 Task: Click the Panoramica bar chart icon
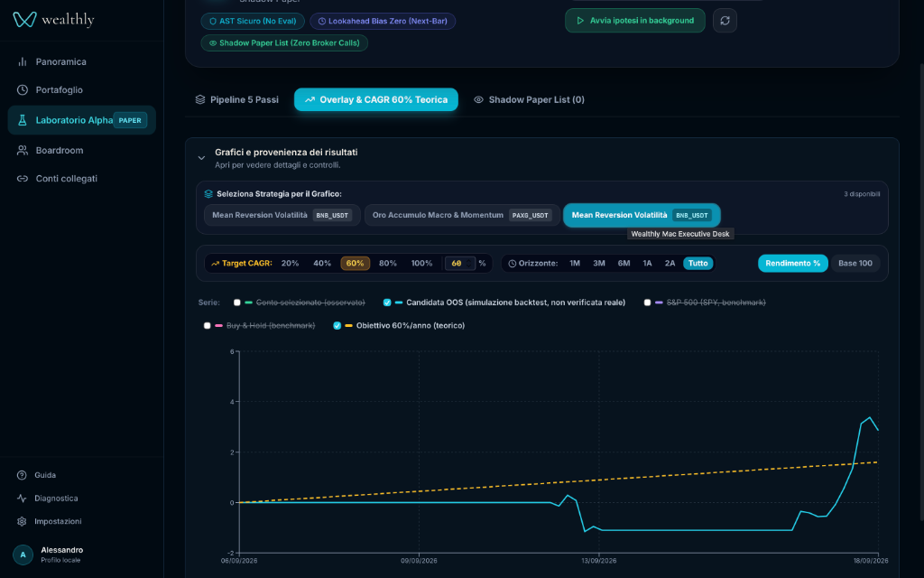point(23,61)
